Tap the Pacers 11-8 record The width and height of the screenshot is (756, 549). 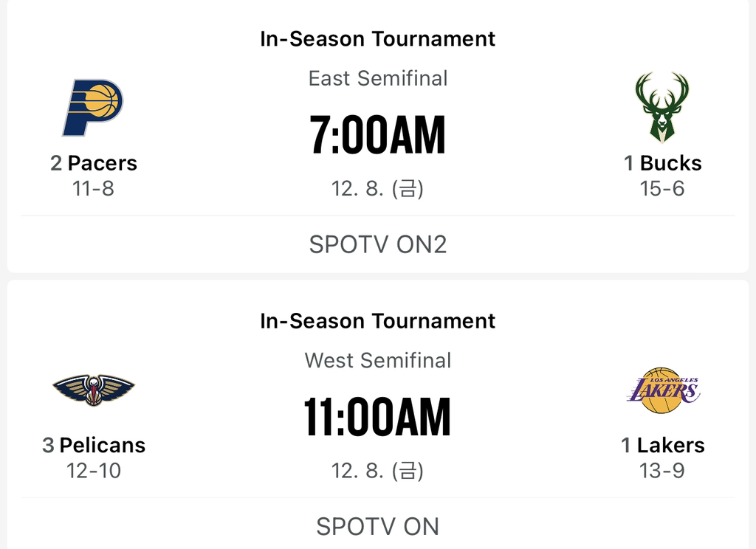pyautogui.click(x=93, y=188)
